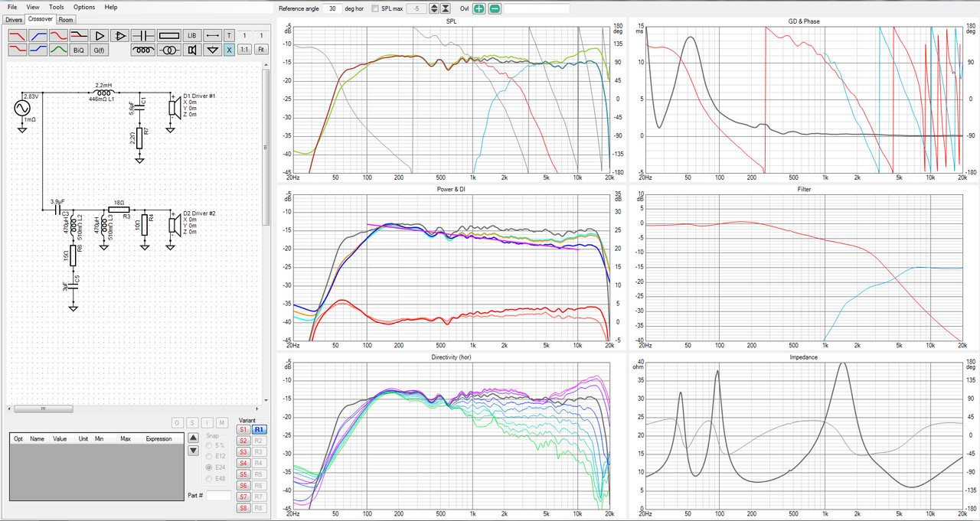Place a transformer component
980x521 pixels.
[x=169, y=50]
